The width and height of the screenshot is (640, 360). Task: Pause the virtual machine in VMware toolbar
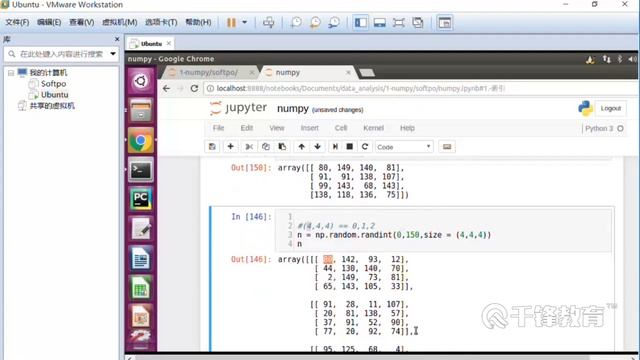pyautogui.click(x=231, y=22)
